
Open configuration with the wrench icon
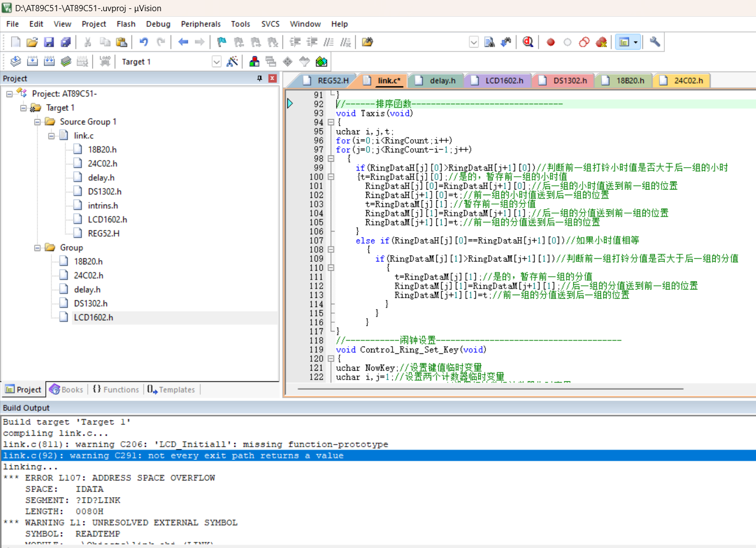tap(655, 42)
